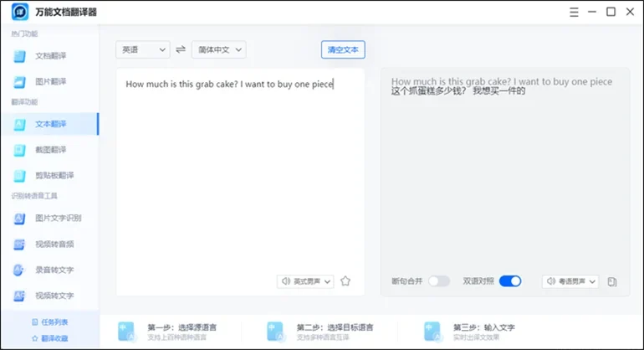Click the 视频转音频 sidebar icon
This screenshot has width=644, height=350.
19,244
